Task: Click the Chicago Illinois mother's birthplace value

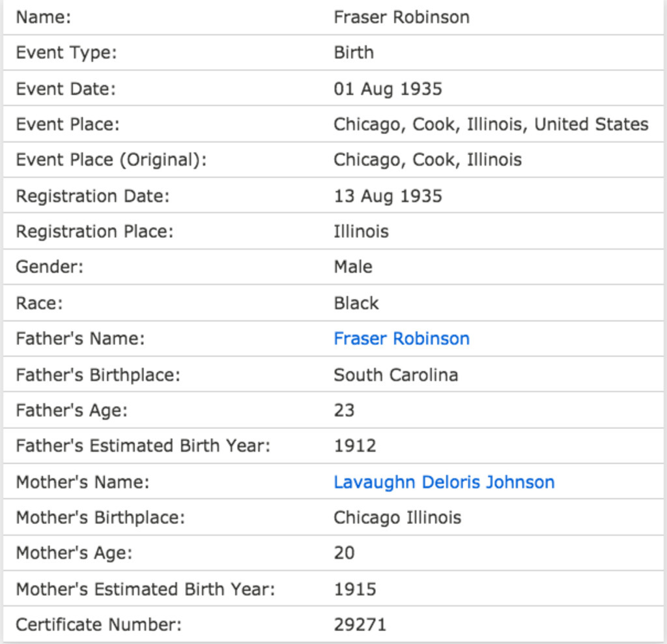Action: 397,518
